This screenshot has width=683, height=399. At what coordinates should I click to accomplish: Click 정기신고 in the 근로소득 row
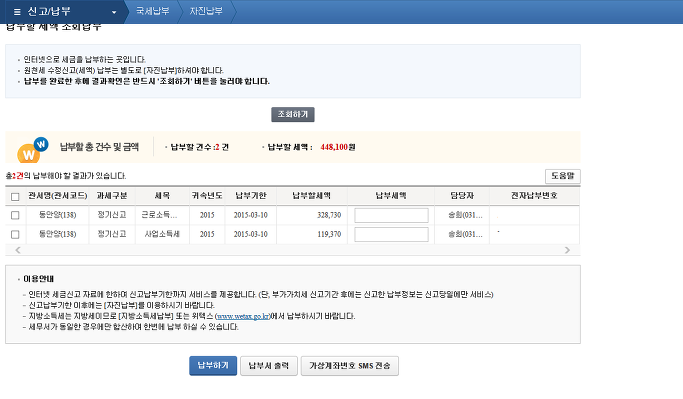pos(112,215)
